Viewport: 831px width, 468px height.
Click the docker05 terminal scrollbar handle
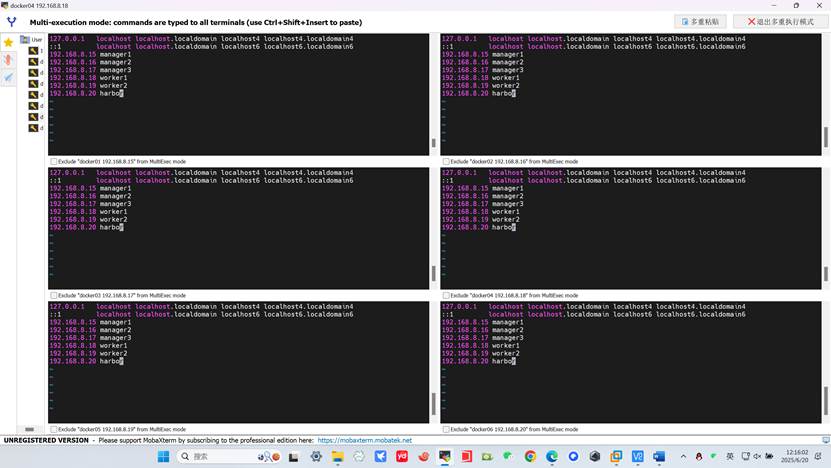click(x=434, y=404)
